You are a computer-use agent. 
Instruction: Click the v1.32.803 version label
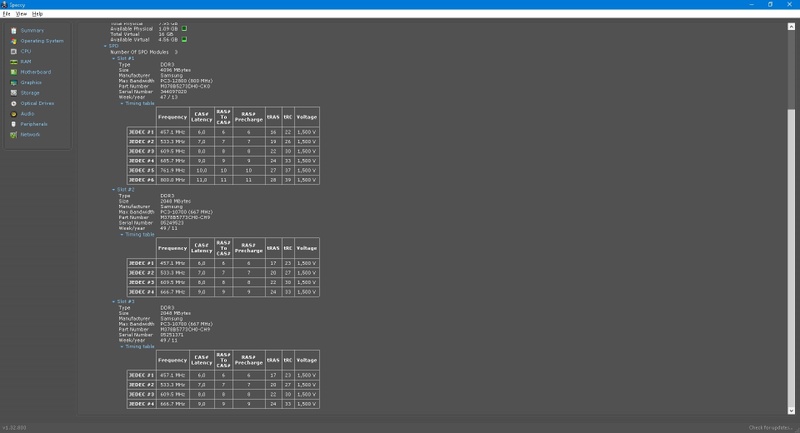pyautogui.click(x=14, y=428)
